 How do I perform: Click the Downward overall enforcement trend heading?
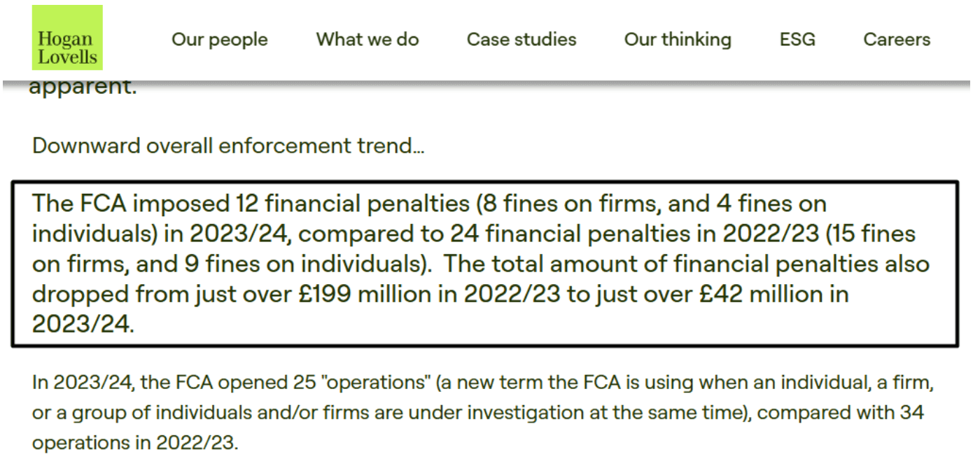tap(228, 146)
